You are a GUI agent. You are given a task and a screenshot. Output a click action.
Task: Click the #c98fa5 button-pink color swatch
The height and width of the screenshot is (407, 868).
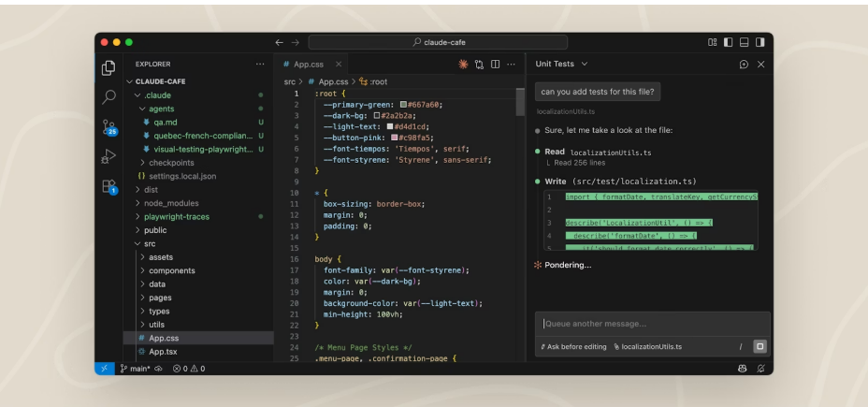click(x=395, y=138)
